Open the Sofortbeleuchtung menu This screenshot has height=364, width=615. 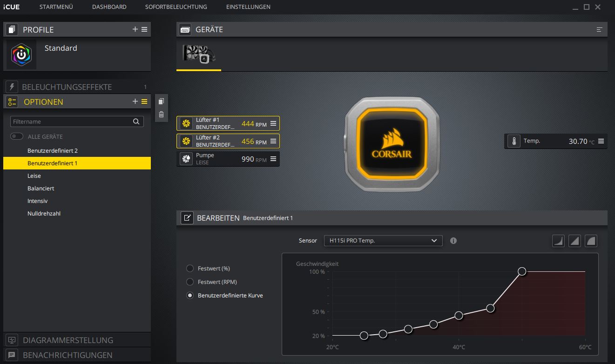[x=176, y=7]
